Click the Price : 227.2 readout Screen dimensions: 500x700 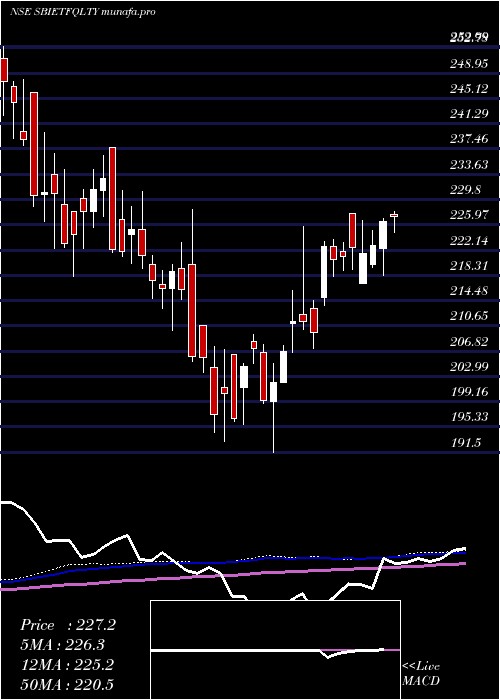68,625
